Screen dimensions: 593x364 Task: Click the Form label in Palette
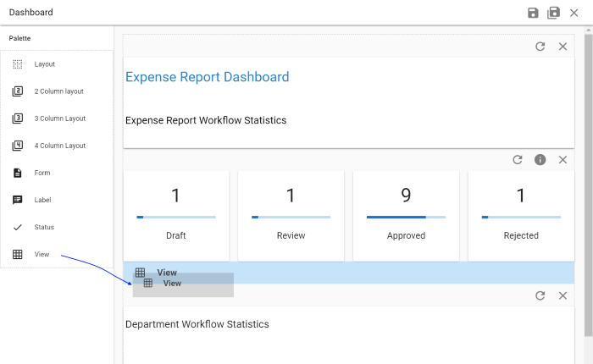tap(42, 173)
